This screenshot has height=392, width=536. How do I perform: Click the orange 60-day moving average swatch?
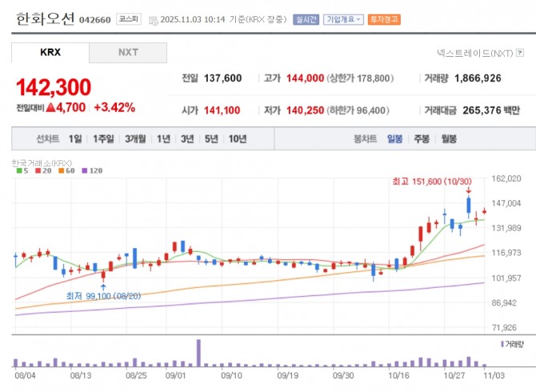click(x=61, y=170)
